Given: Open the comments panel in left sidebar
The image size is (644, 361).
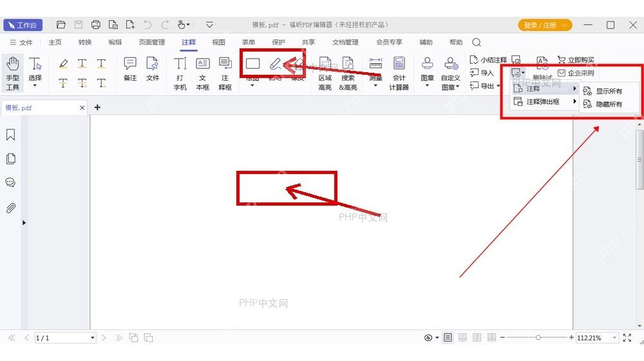Looking at the screenshot, I should click(11, 182).
